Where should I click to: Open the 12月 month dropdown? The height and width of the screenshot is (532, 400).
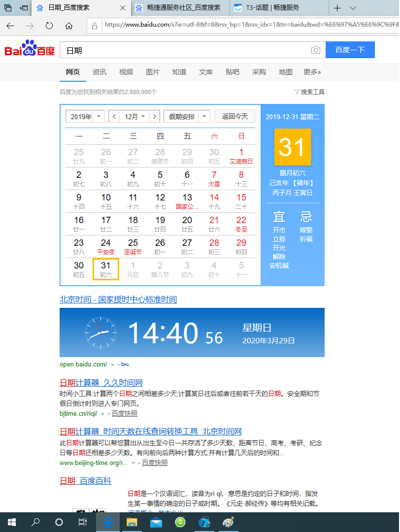tap(134, 116)
